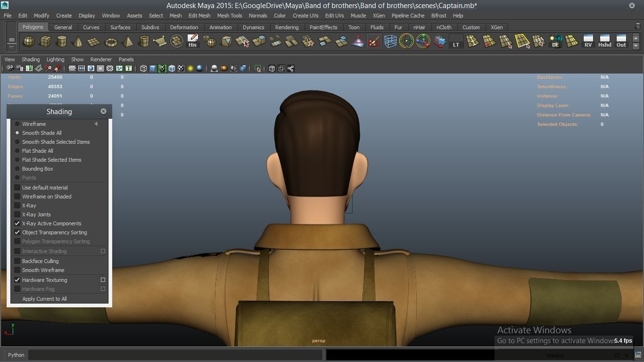The height and width of the screenshot is (362, 644).
Task: Click the His (delete history) shelf icon
Action: (192, 41)
